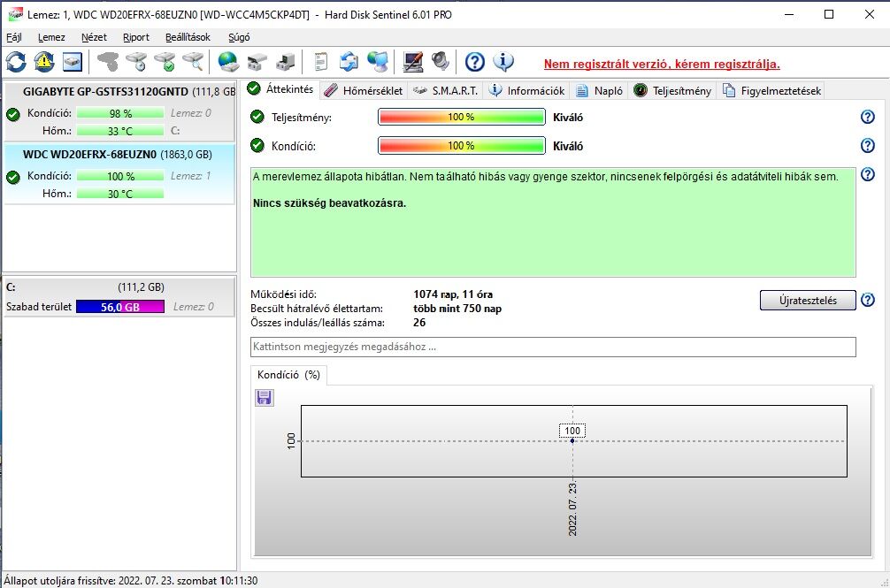
Task: Open the Beállítások menu
Action: [x=188, y=37]
